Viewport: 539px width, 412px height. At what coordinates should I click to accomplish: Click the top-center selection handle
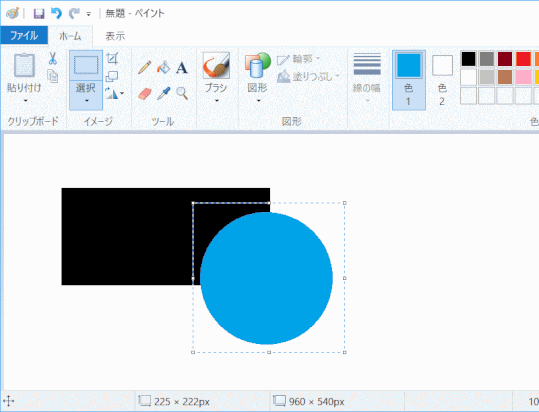point(269,203)
